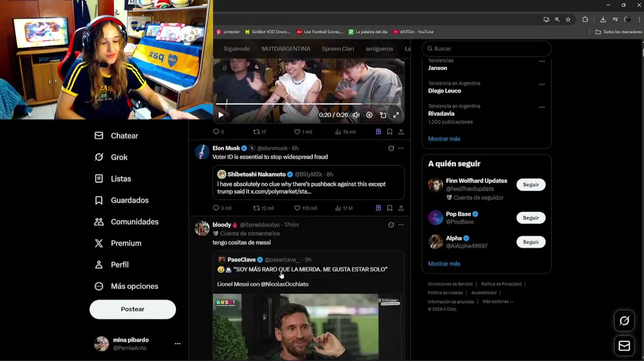Open pinterest bookmark in bookmarks bar
Screen dimensions: 644x361
(x=228, y=32)
